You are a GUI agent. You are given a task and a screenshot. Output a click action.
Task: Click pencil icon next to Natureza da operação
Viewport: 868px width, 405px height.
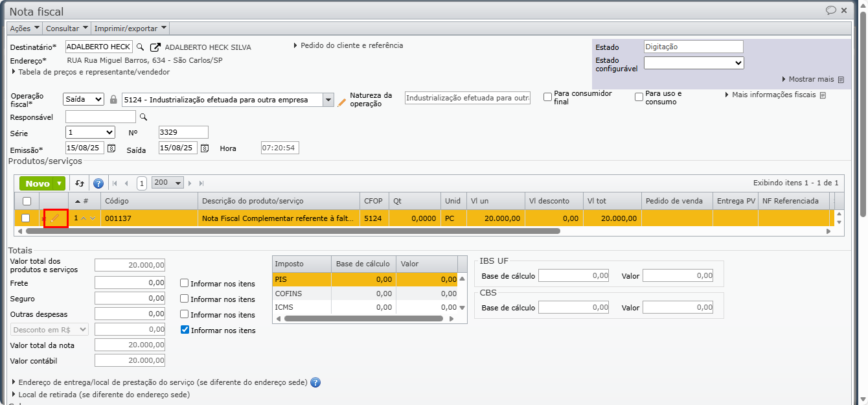click(342, 102)
